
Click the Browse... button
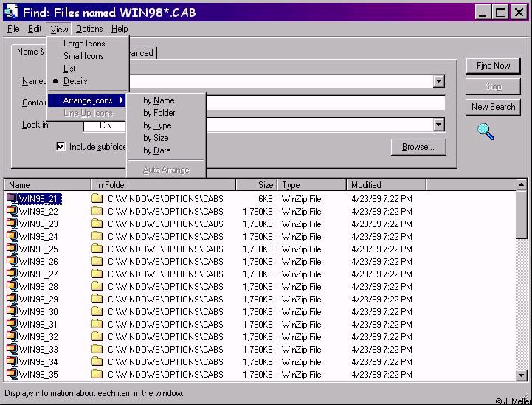coord(418,147)
